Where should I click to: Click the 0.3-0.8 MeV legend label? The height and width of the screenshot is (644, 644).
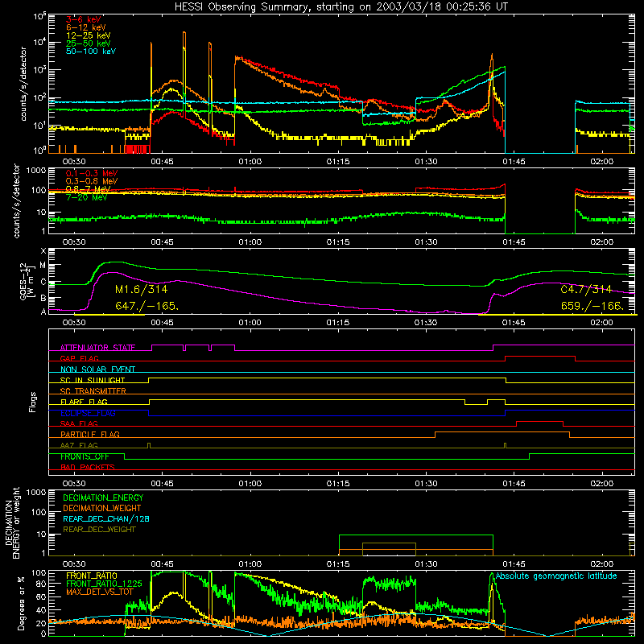click(x=92, y=181)
